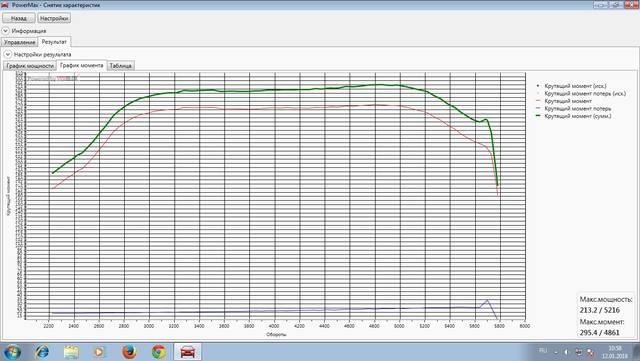The height and width of the screenshot is (361, 640).
Task: Open Internet Explorer from the taskbar
Action: click(x=42, y=352)
